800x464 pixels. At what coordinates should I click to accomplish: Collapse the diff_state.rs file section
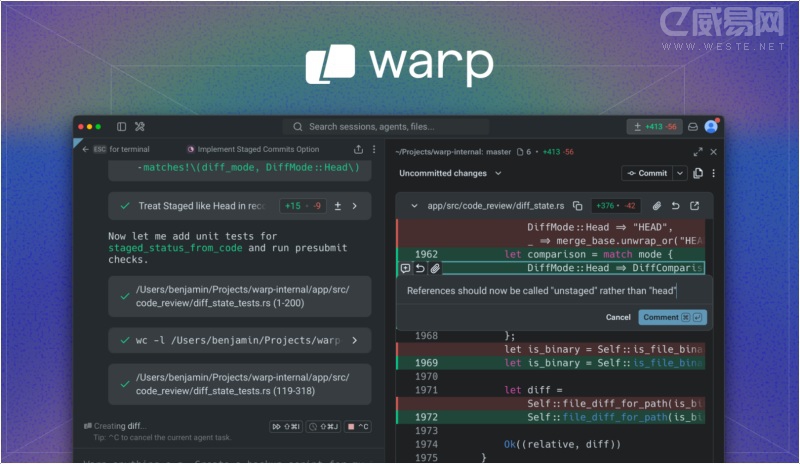[x=414, y=206]
